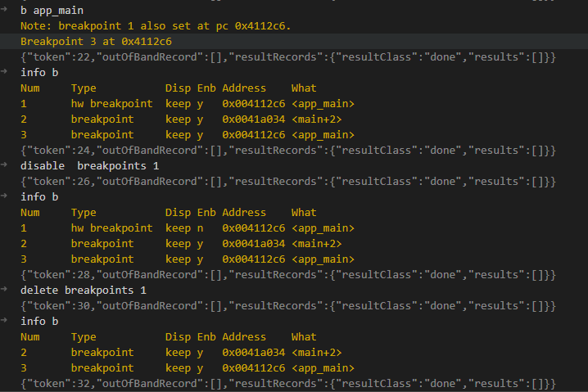The width and height of the screenshot is (588, 392).
Task: Click the JSON result line with token 32
Action: point(288,384)
